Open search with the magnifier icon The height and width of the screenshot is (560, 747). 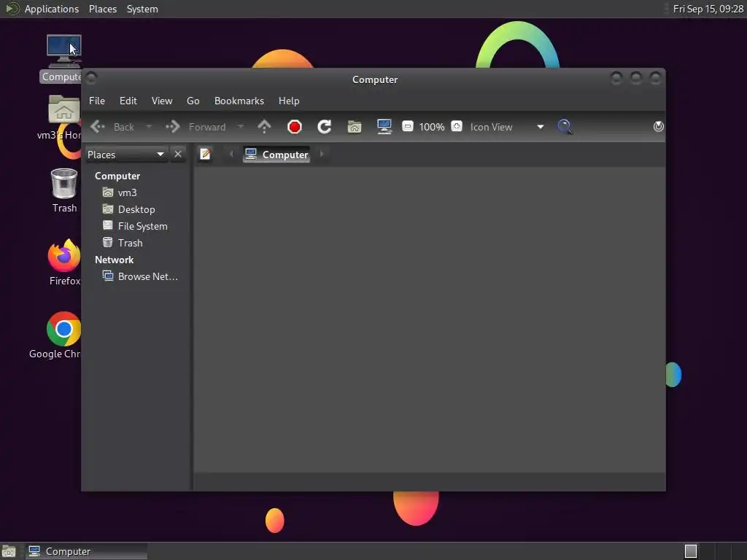click(565, 127)
